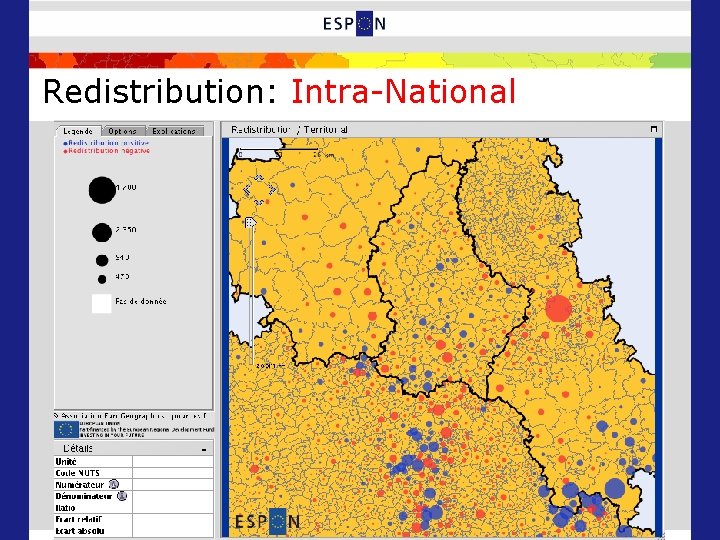The width and height of the screenshot is (720, 540).
Task: Click the 'Redistribution positive' legend entry
Action: 106,143
